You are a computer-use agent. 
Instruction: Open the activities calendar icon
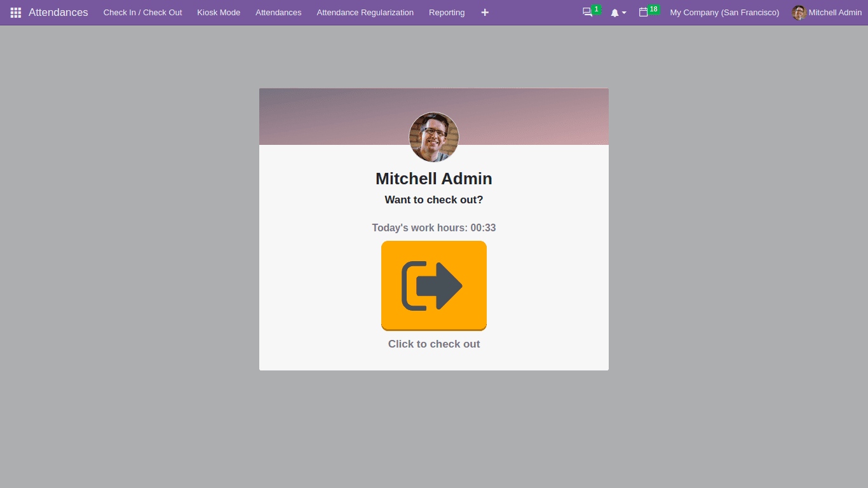point(644,12)
